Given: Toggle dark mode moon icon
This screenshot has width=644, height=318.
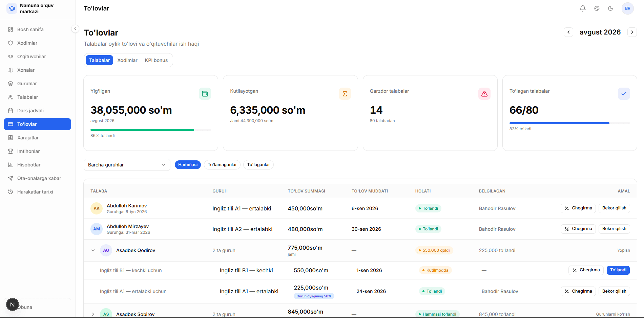Looking at the screenshot, I should click(610, 8).
